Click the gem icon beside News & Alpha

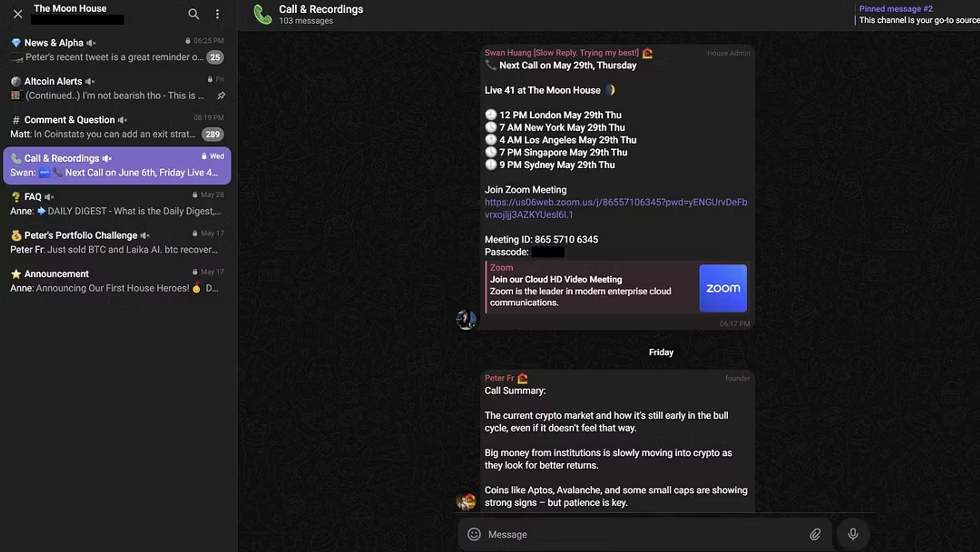[x=16, y=43]
